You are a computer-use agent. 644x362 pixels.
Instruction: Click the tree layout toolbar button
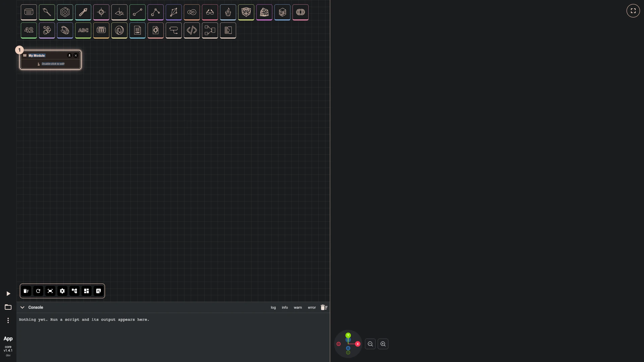tap(74, 291)
